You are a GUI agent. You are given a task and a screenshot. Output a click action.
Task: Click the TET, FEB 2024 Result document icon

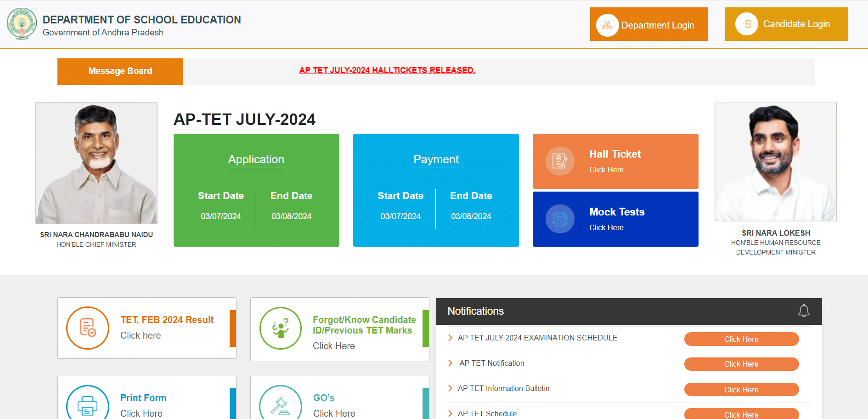pos(88,328)
